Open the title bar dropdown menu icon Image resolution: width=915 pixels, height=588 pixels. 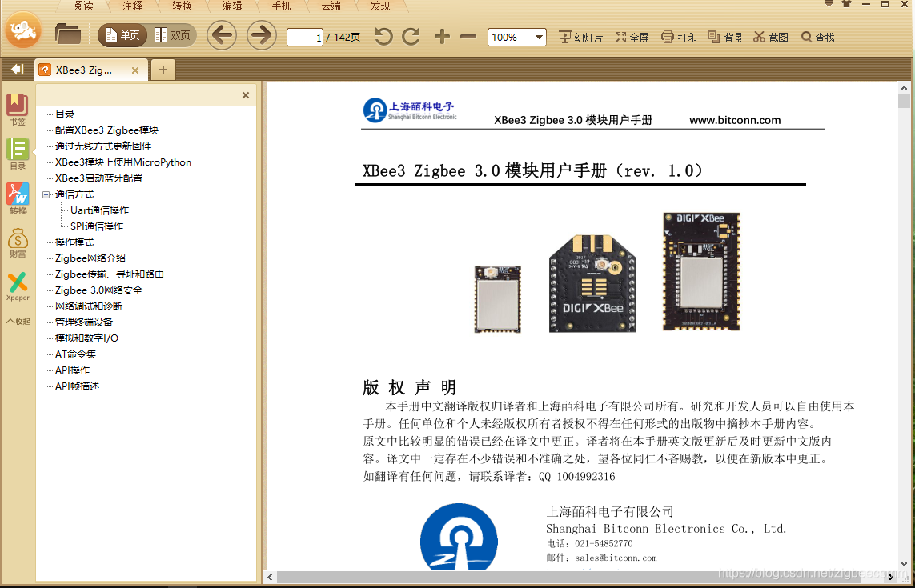[829, 4]
